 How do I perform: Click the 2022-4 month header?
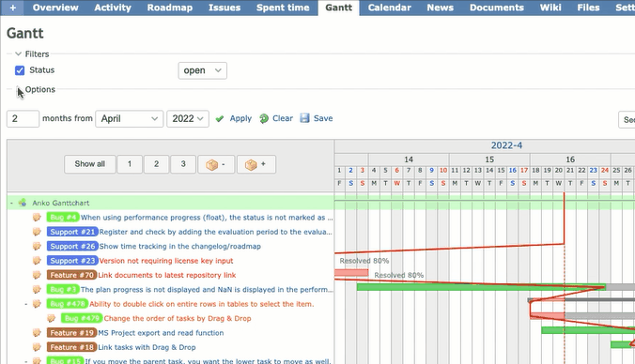506,145
